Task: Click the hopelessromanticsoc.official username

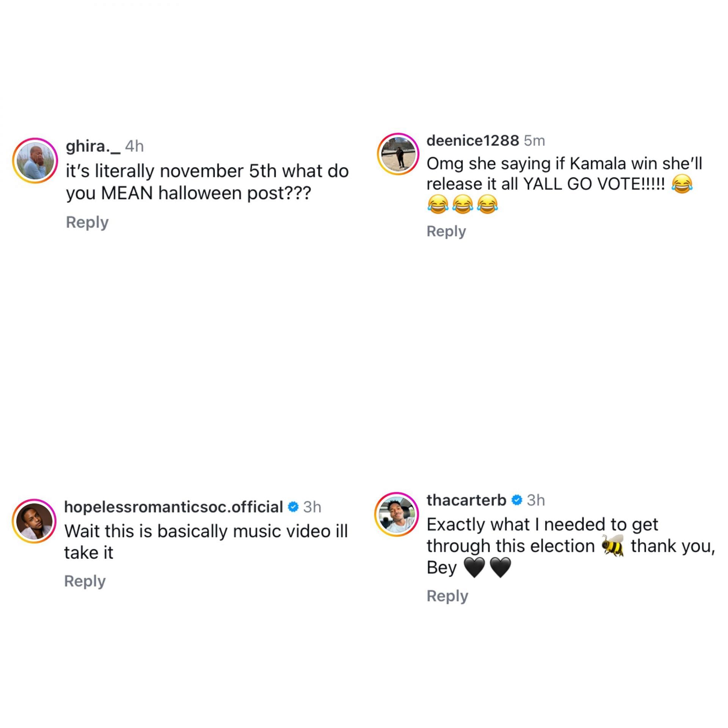Action: tap(174, 507)
